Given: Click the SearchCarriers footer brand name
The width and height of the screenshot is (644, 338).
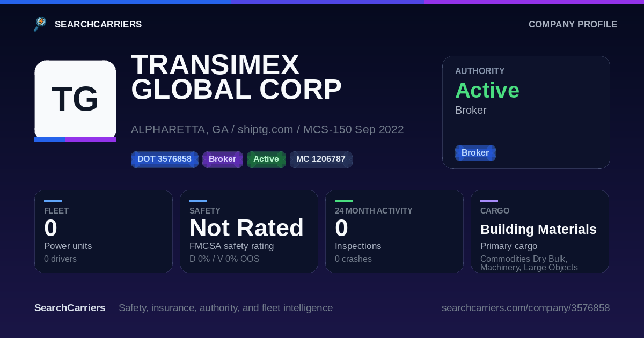Looking at the screenshot, I should 70,308.
